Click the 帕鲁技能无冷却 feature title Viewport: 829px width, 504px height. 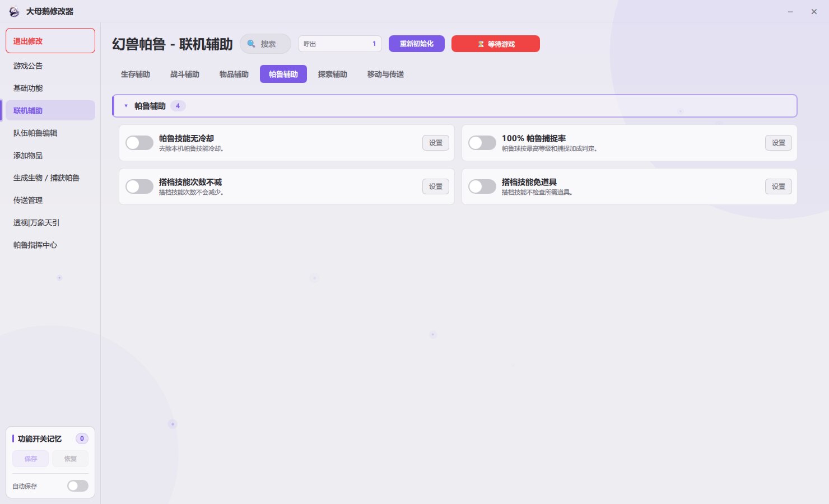[x=187, y=138]
